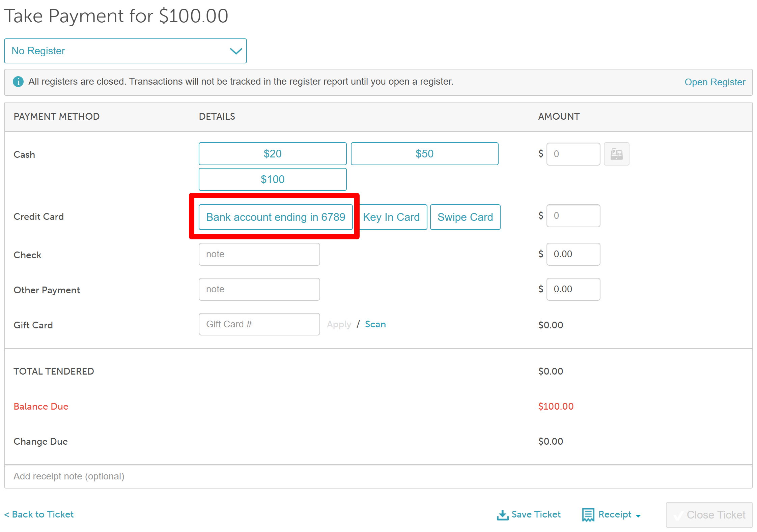Image resolution: width=757 pixels, height=532 pixels.
Task: Click the cash register calculator icon
Action: 616,154
